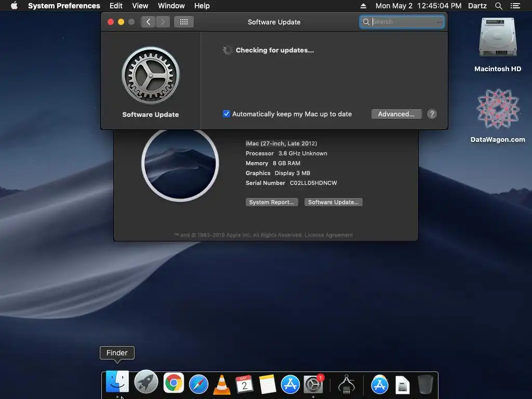Open DataWagon.com desktop icon
Image resolution: width=532 pixels, height=399 pixels.
(498, 109)
